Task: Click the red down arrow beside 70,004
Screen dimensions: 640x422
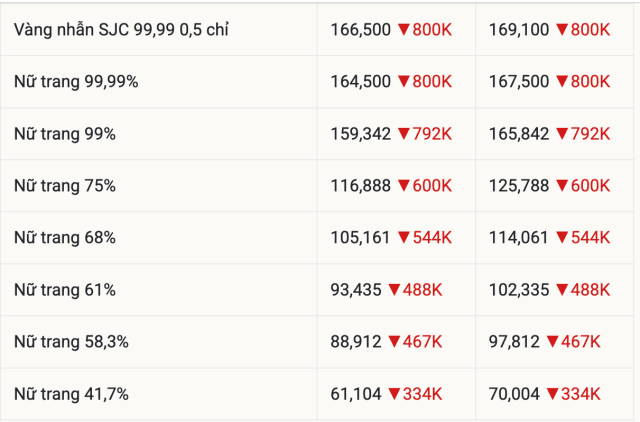Action: (553, 394)
